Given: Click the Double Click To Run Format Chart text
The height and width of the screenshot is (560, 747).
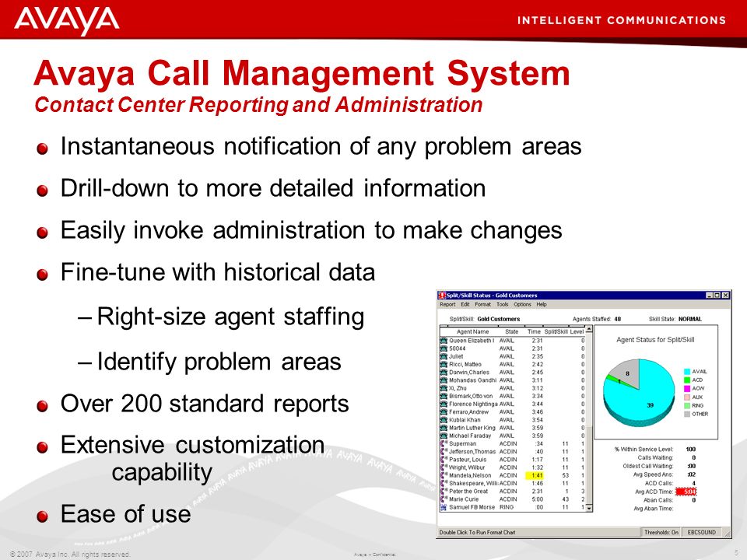Looking at the screenshot, I should pos(477,532).
